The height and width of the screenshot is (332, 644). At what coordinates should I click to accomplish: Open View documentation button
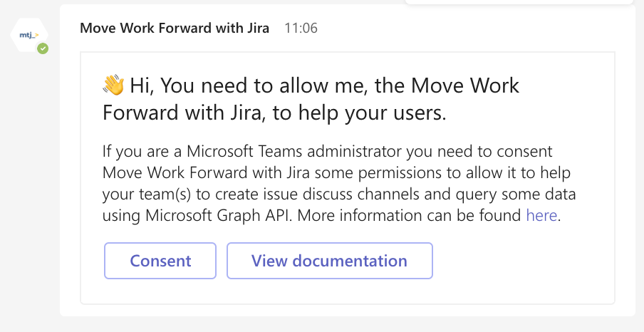point(329,261)
